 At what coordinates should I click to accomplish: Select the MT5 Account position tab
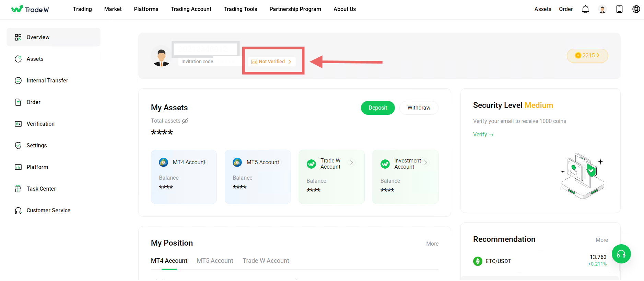pos(215,261)
